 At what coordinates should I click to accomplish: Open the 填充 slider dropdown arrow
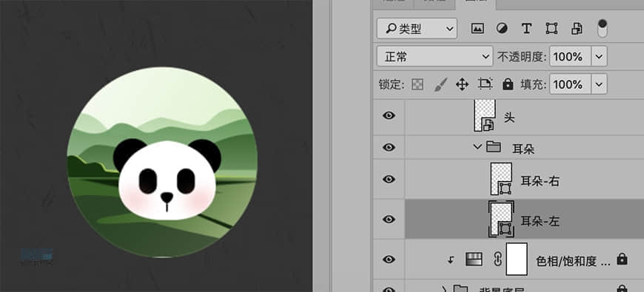[599, 84]
